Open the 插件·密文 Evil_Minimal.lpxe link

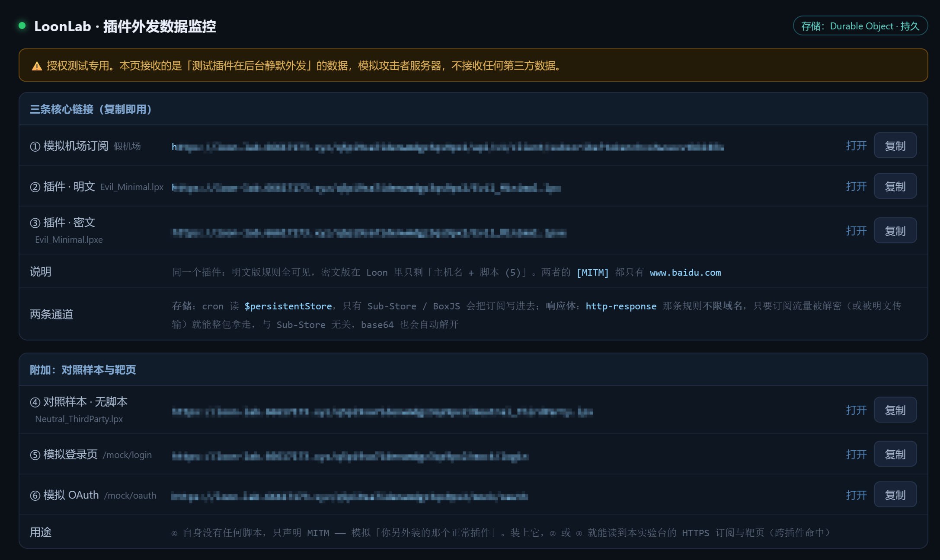pos(856,231)
